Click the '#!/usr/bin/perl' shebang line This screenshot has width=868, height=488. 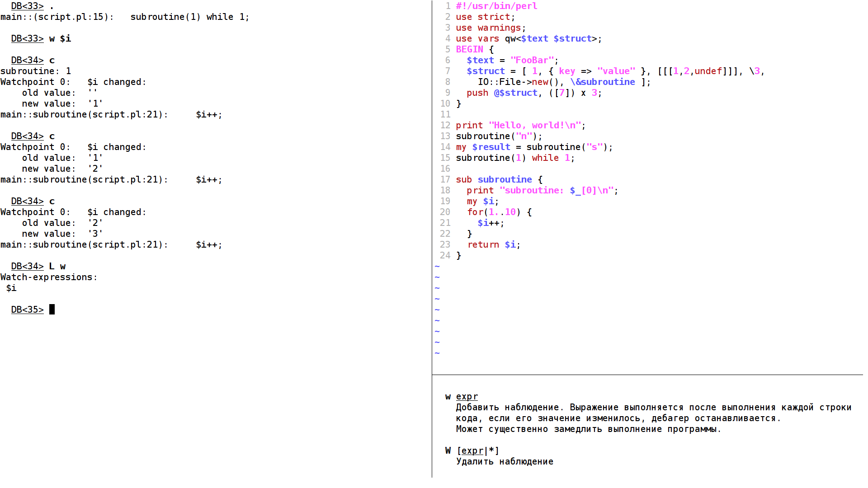click(496, 6)
